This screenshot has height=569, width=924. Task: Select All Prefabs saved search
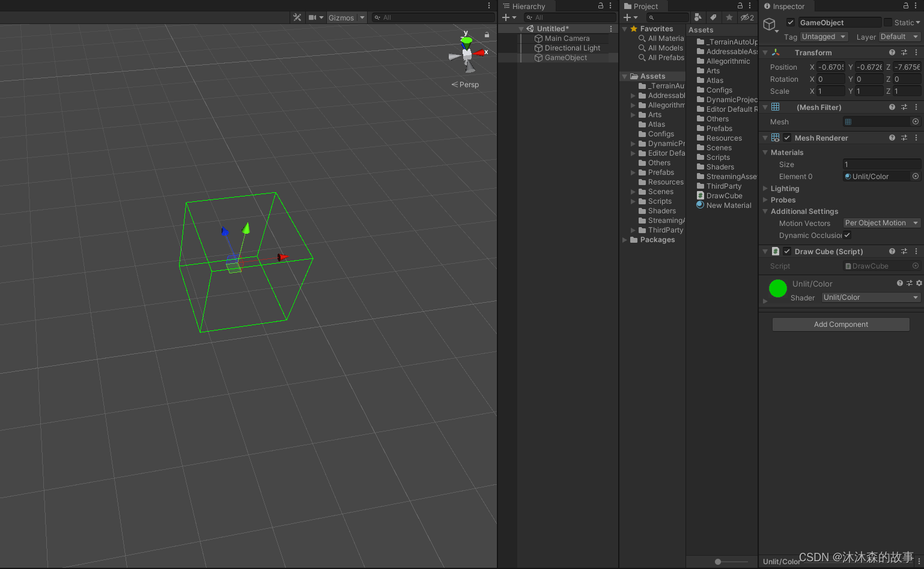[661, 58]
